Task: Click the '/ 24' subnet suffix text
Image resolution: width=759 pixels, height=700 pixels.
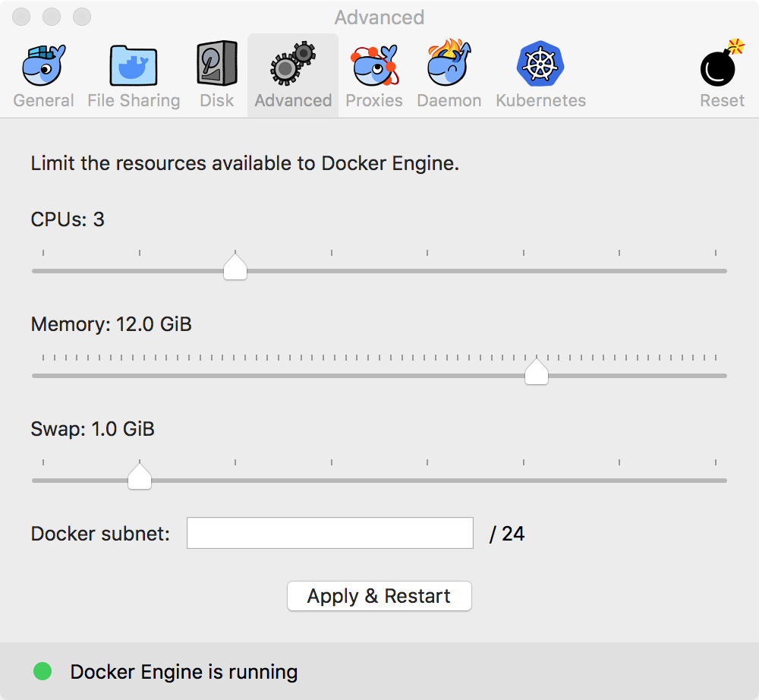Action: click(x=507, y=534)
